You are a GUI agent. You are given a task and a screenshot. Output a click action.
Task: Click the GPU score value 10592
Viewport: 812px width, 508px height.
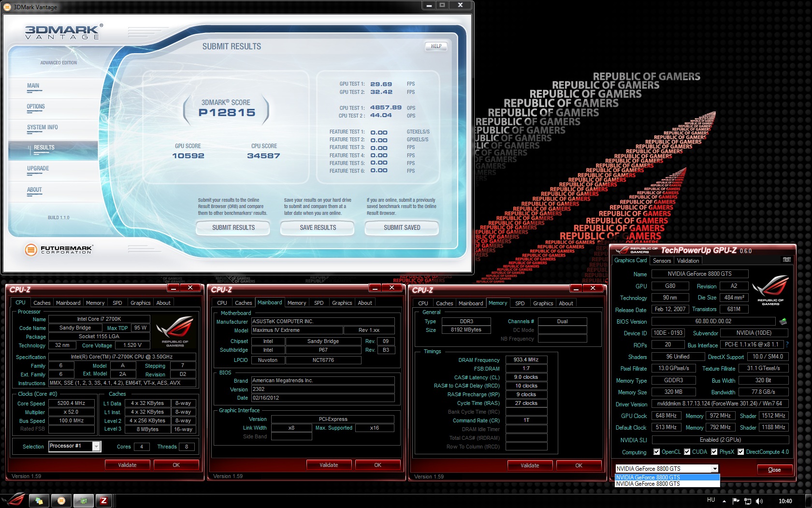click(188, 156)
